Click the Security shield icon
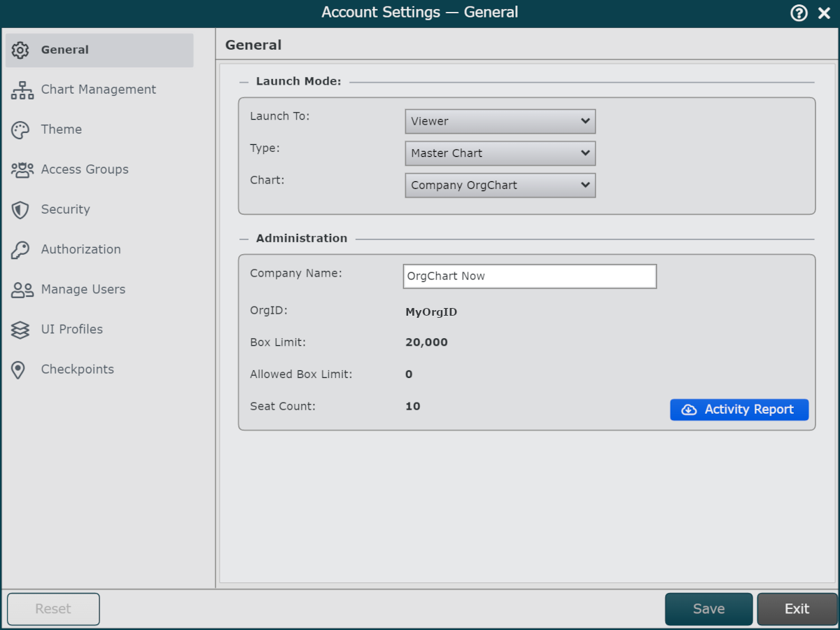Screen dimensions: 840x630 point(20,210)
